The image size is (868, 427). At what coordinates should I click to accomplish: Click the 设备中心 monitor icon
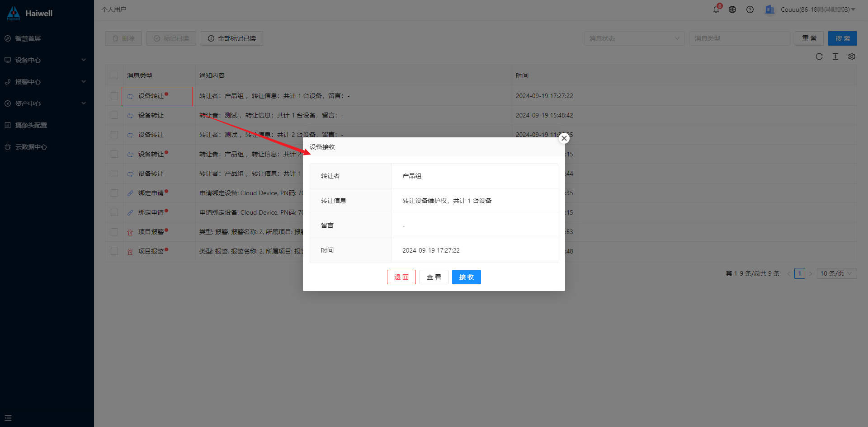8,60
